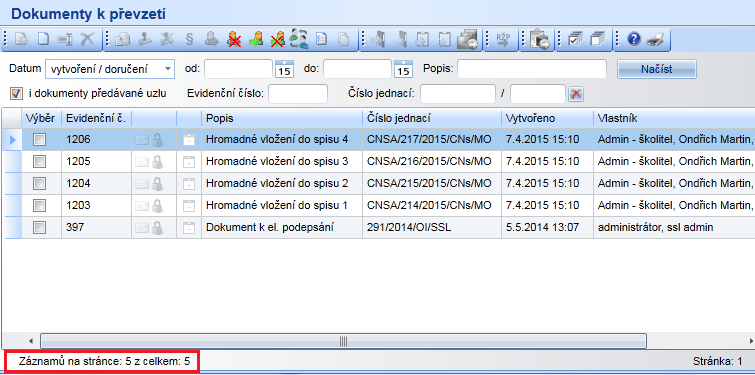
Task: Open calendar picker for the 'do' date
Action: tap(403, 69)
